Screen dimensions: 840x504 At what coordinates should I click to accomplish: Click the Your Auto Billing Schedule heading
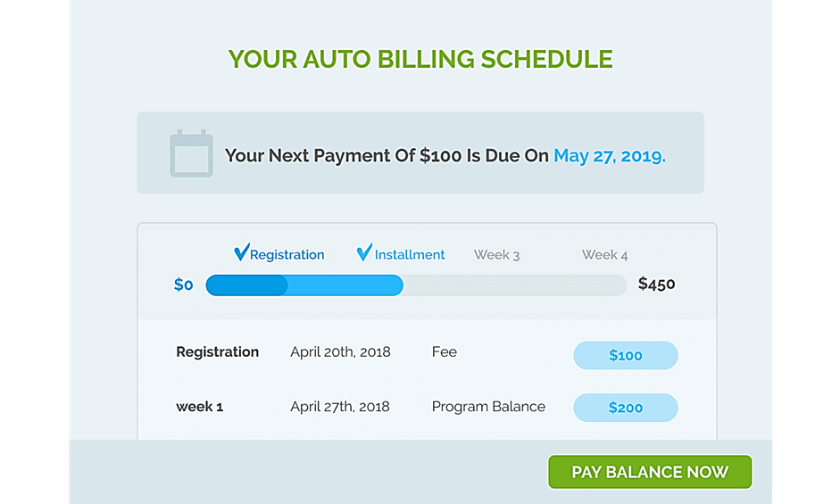click(420, 60)
